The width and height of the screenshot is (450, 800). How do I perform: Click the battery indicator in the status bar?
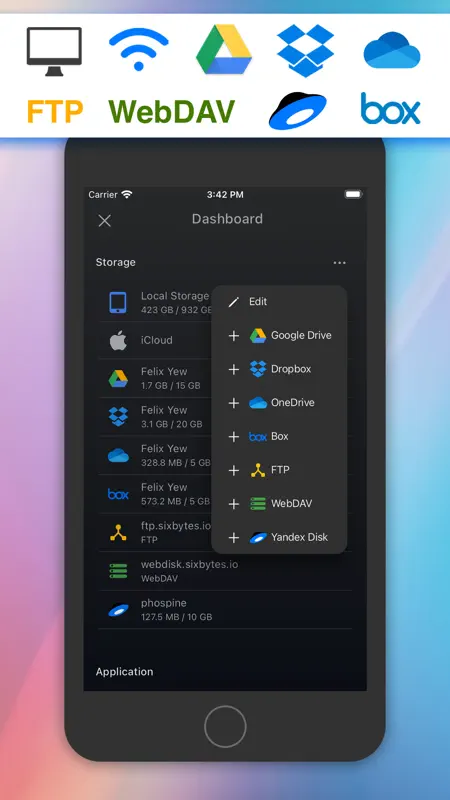[x=353, y=194]
